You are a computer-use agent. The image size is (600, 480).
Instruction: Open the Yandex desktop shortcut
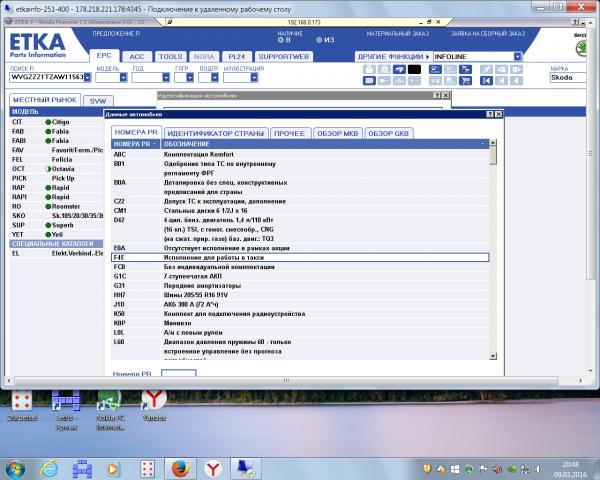point(154,406)
